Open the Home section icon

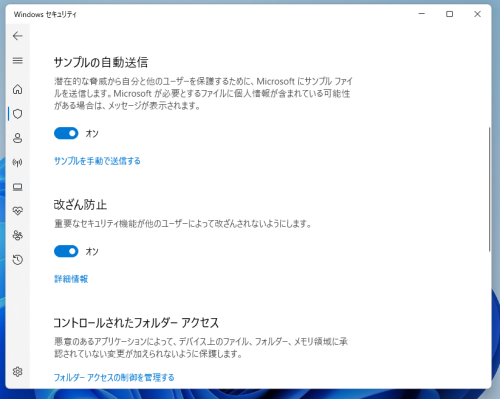(18, 89)
